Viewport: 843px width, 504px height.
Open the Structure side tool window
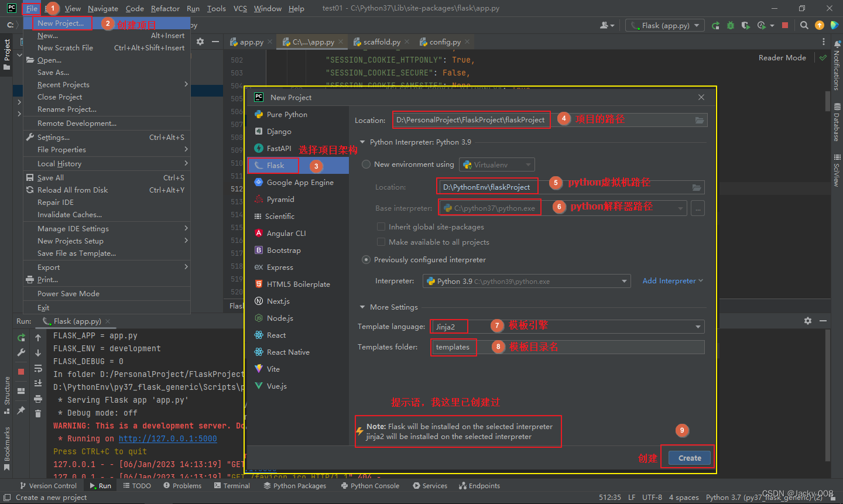[7, 396]
